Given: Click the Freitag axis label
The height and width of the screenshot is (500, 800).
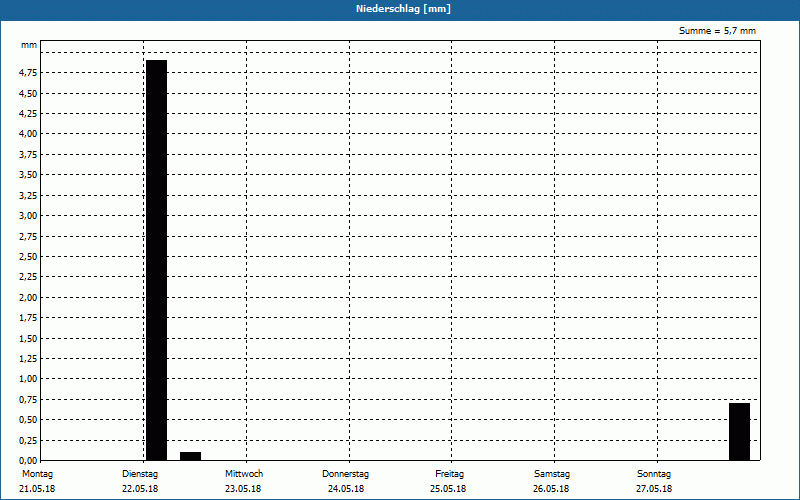Looking at the screenshot, I should [449, 474].
